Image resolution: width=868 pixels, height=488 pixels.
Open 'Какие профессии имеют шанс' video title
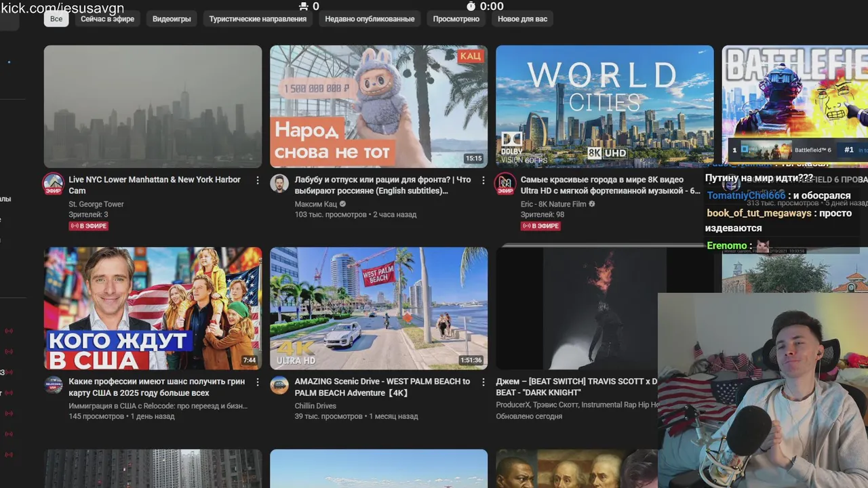click(x=157, y=387)
